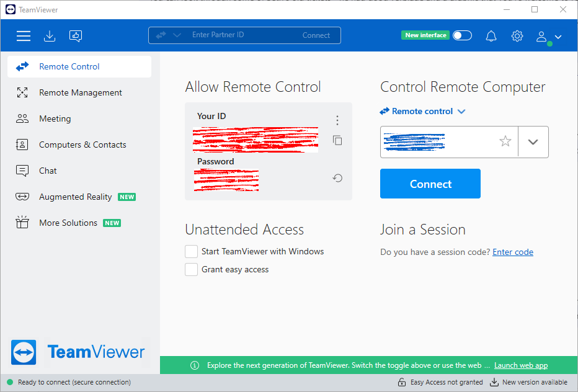Screen dimensions: 578x392
Task: Enable Grant easy access
Action: tap(192, 269)
